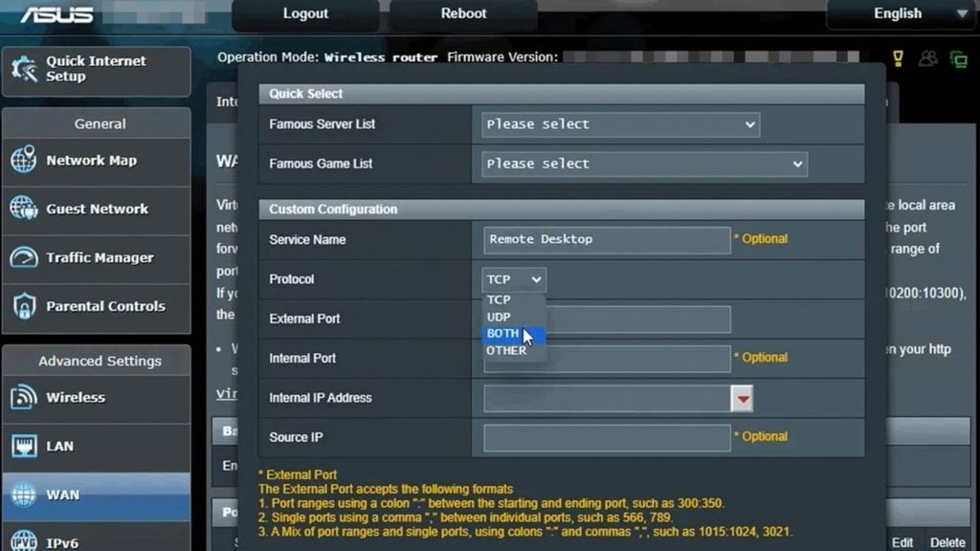Open the WAN globe icon

click(24, 495)
